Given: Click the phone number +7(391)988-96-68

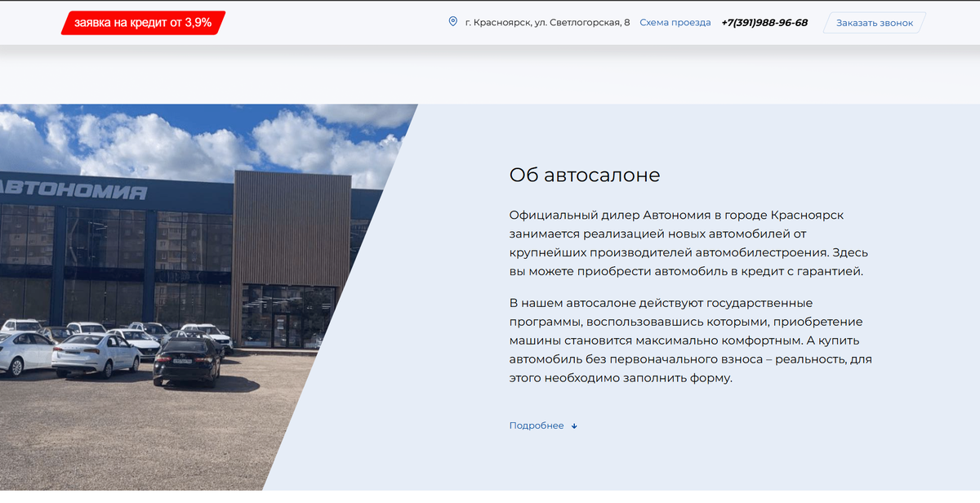Looking at the screenshot, I should (764, 23).
